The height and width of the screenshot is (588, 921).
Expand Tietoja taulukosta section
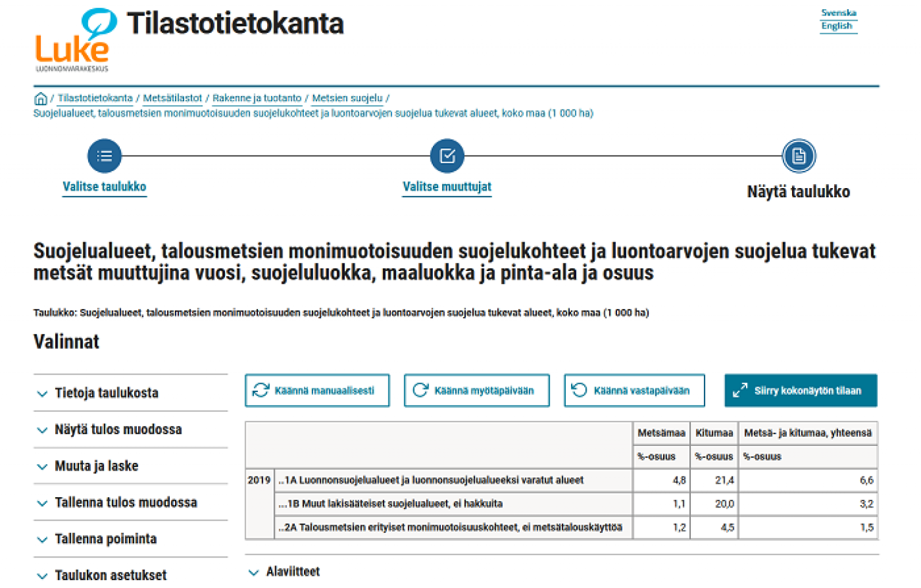pyautogui.click(x=131, y=393)
